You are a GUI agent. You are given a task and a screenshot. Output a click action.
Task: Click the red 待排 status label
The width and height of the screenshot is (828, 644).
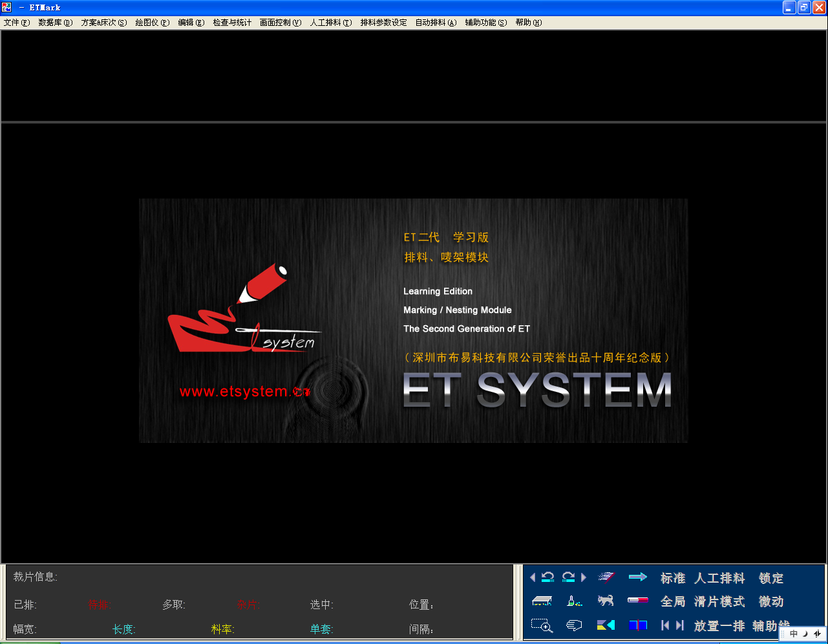tap(100, 605)
